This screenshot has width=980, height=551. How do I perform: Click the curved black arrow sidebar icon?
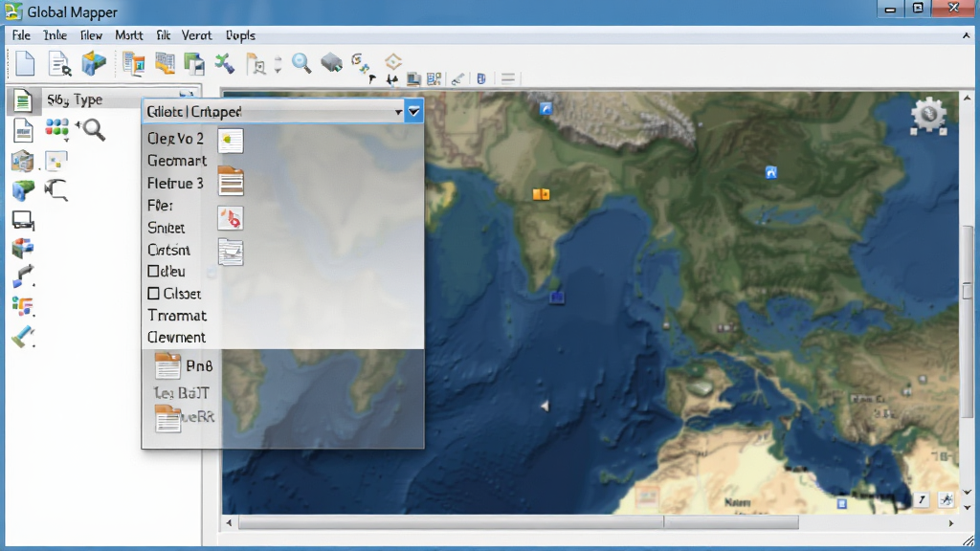[x=56, y=189]
